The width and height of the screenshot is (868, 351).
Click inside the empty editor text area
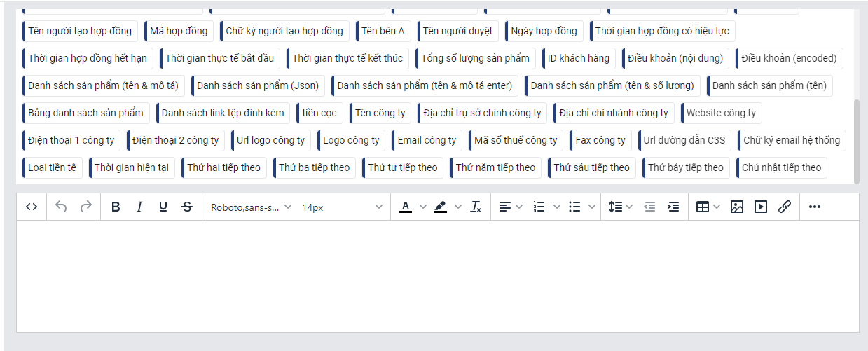pos(437,276)
